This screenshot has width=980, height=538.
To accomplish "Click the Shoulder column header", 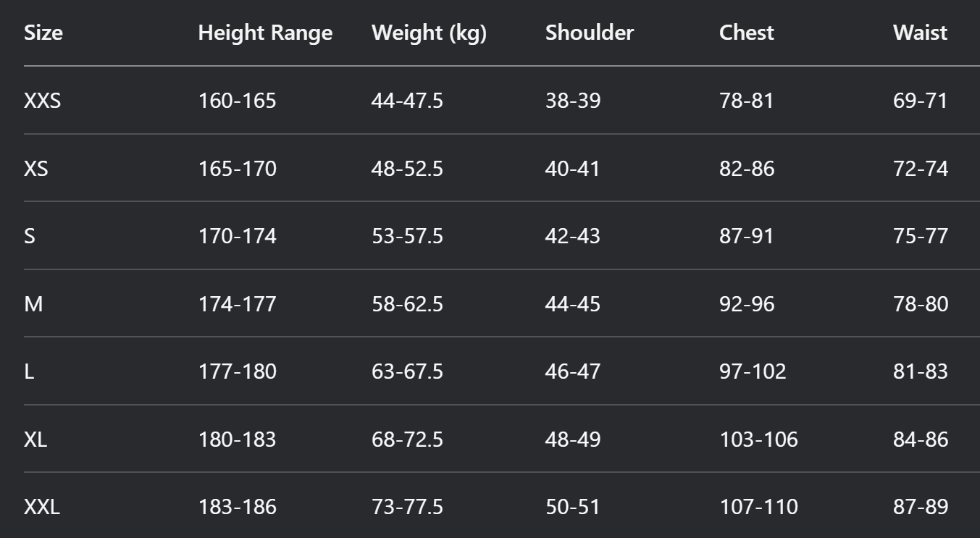I will point(589,33).
